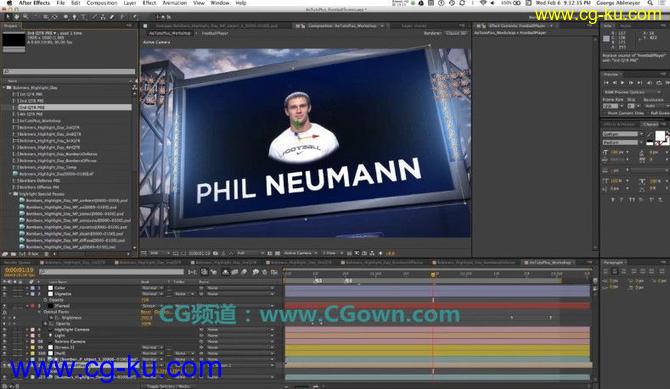Open the Color layer blending mode dropdown

(x=152, y=288)
